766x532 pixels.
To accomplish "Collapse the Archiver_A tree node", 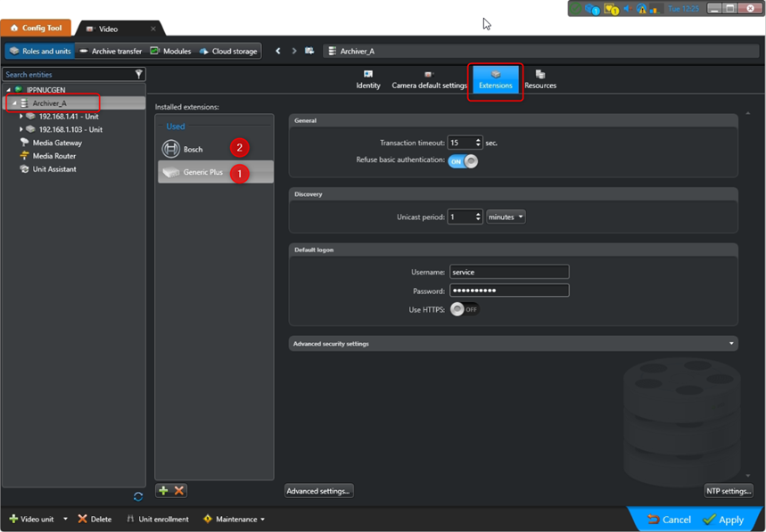I will pyautogui.click(x=14, y=103).
